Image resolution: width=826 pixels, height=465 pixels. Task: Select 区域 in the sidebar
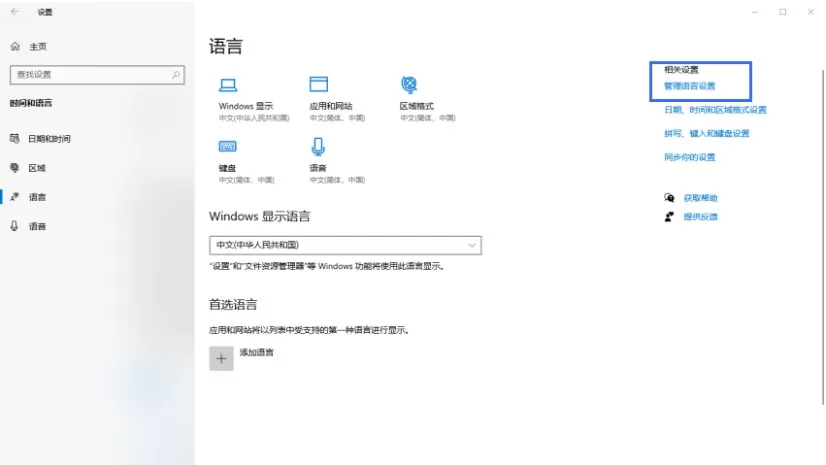tap(37, 168)
